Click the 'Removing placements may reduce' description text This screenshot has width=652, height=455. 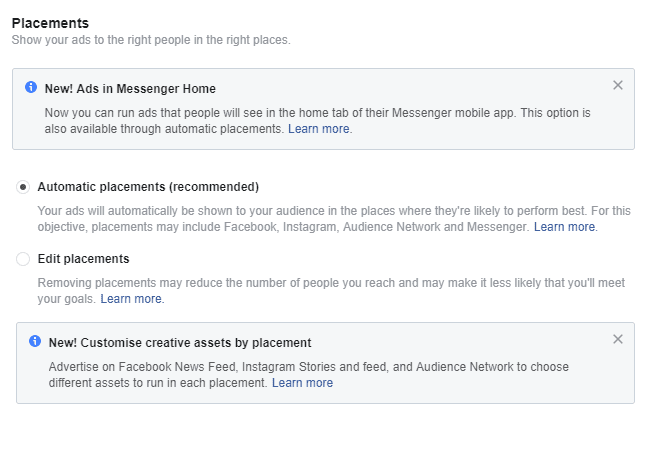click(331, 291)
